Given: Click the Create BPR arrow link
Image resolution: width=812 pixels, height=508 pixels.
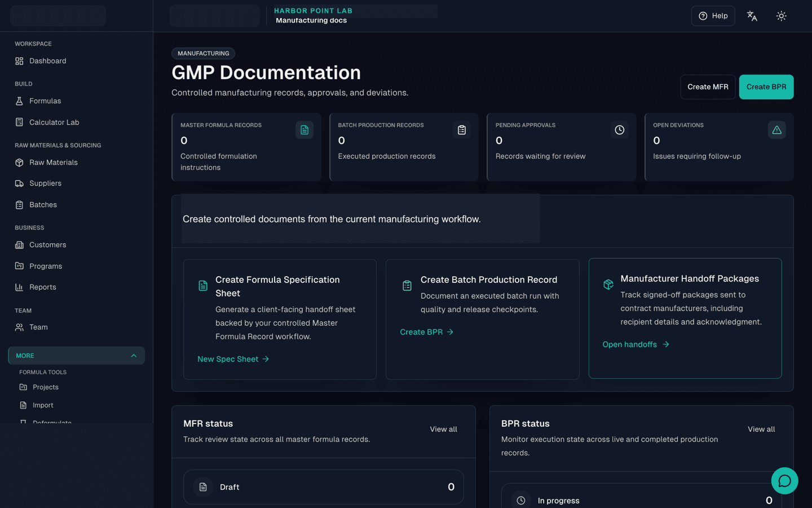Looking at the screenshot, I should (x=427, y=332).
